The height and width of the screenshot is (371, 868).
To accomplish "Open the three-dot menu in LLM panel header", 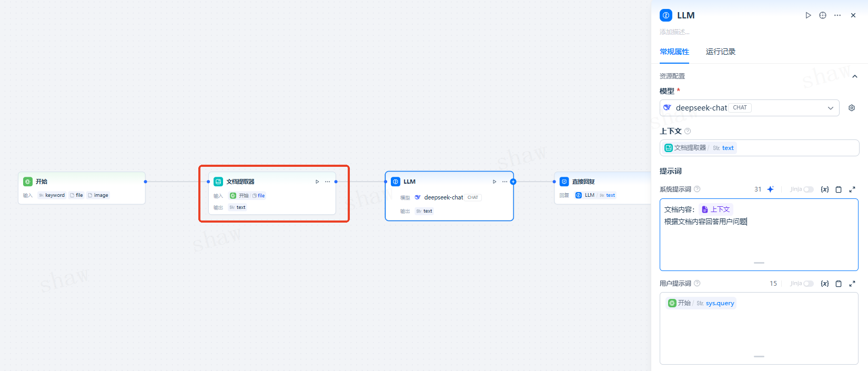I will pyautogui.click(x=837, y=15).
